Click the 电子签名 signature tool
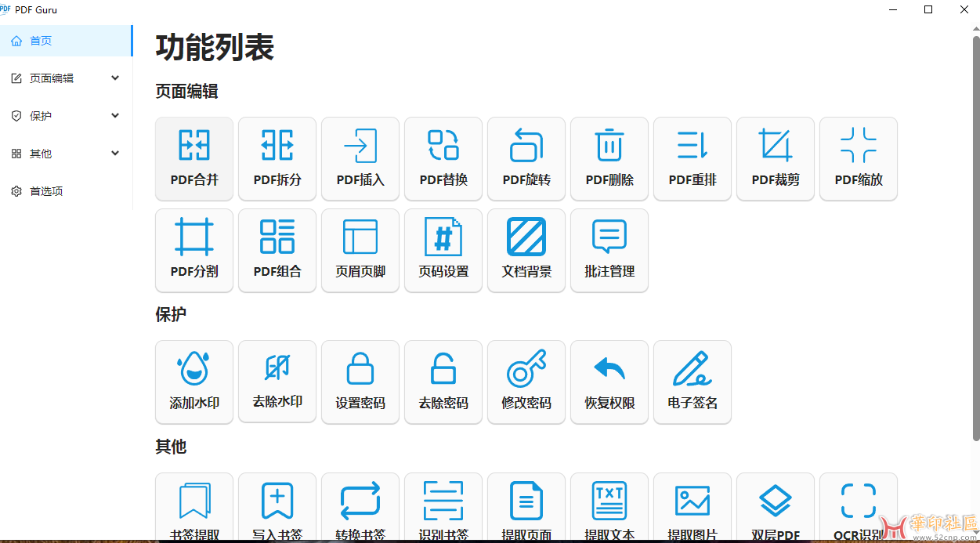Image resolution: width=980 pixels, height=543 pixels. click(x=693, y=382)
